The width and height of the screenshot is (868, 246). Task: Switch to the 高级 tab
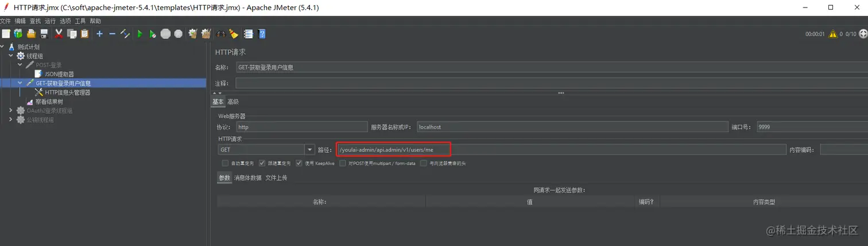pyautogui.click(x=233, y=102)
